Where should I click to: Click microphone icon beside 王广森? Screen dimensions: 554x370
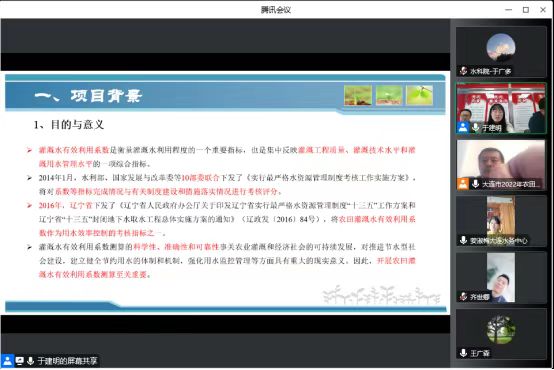click(x=463, y=353)
